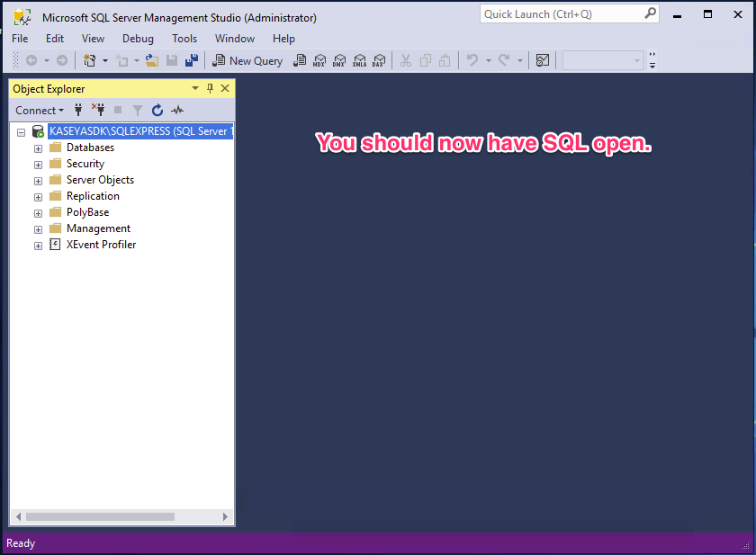Click the Connect Object Explorer plug icon
Image resolution: width=756 pixels, height=555 pixels.
pos(78,111)
